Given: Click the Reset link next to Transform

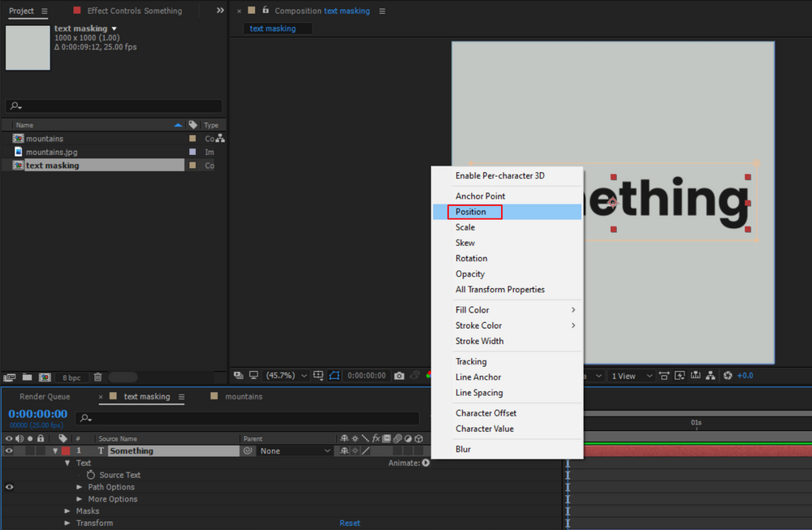Looking at the screenshot, I should [349, 523].
